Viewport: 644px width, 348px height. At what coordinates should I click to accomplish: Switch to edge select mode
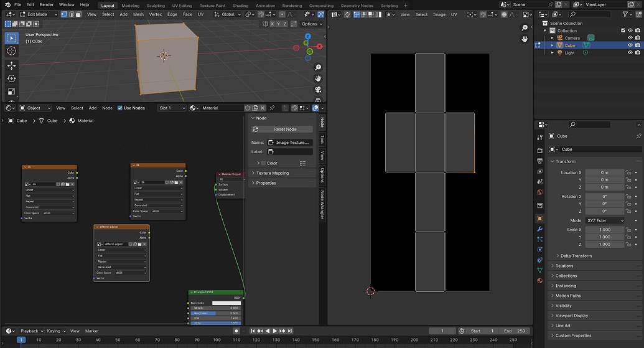[72, 14]
